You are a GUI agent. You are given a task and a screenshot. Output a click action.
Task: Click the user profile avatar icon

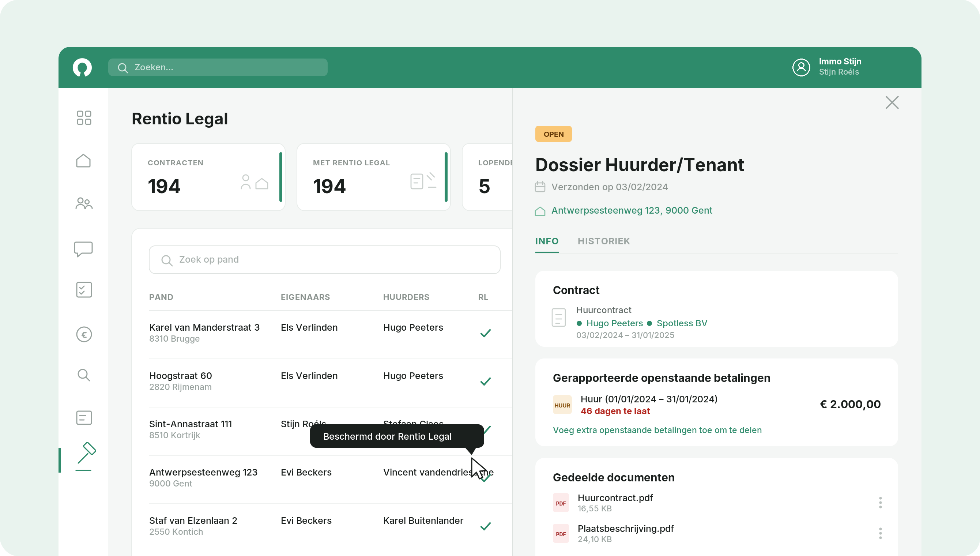pyautogui.click(x=801, y=67)
